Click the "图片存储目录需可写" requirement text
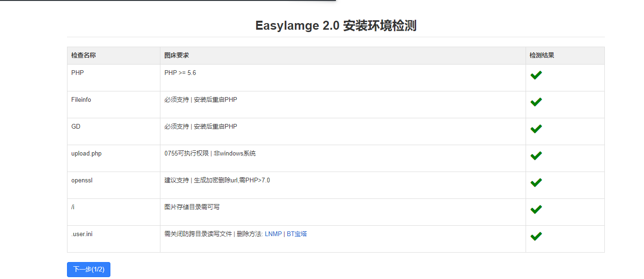Viewport: 644px width, 279px height. 192,207
